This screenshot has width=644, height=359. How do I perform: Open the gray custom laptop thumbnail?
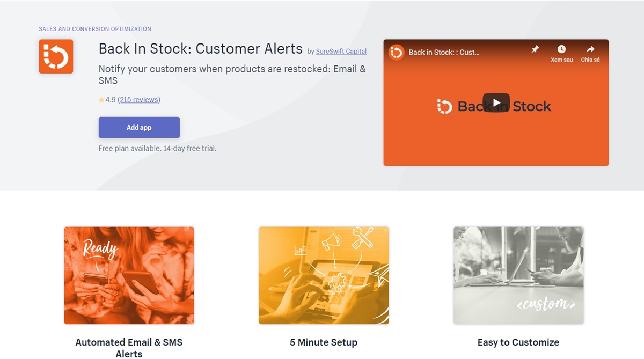click(518, 275)
